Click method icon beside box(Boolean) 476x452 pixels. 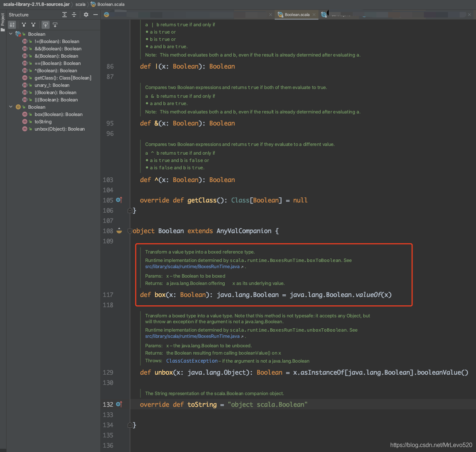25,114
